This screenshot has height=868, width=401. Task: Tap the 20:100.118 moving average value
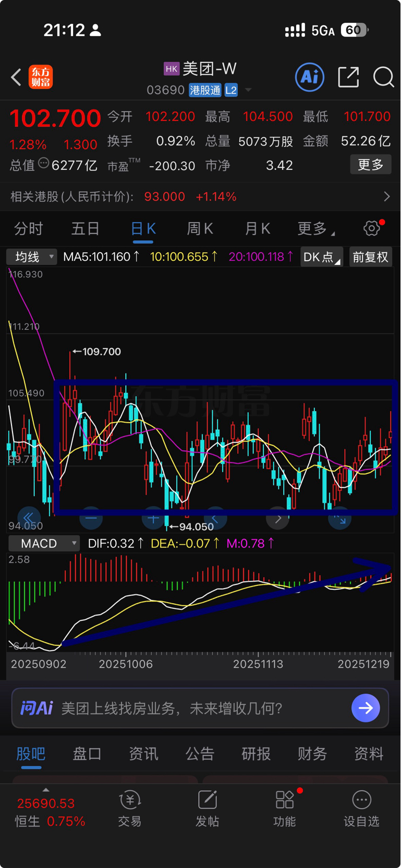[x=261, y=256]
